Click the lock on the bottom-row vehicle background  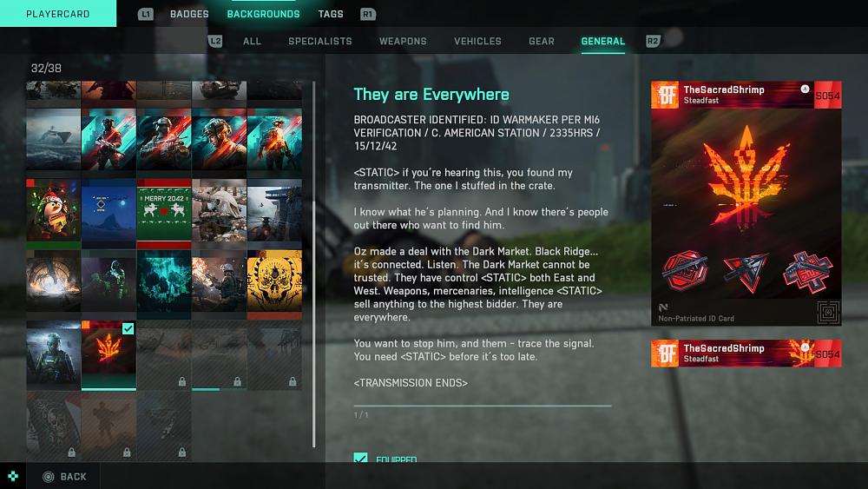[182, 453]
